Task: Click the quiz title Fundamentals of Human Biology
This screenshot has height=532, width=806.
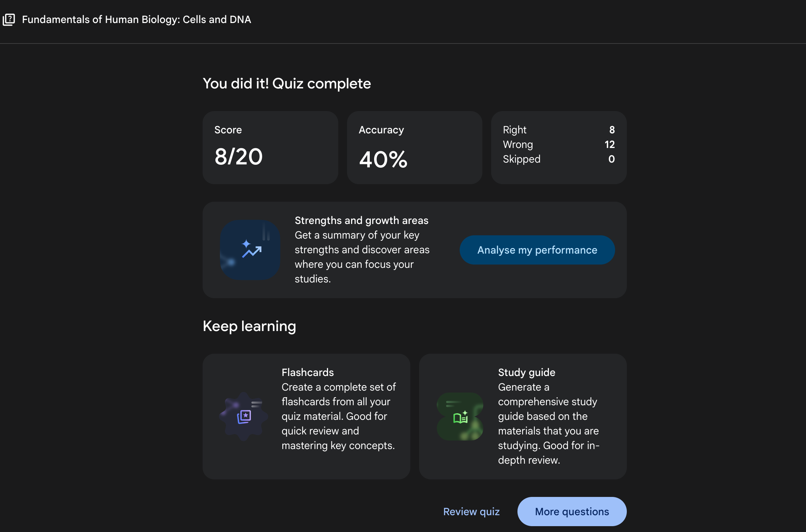Action: click(x=137, y=19)
